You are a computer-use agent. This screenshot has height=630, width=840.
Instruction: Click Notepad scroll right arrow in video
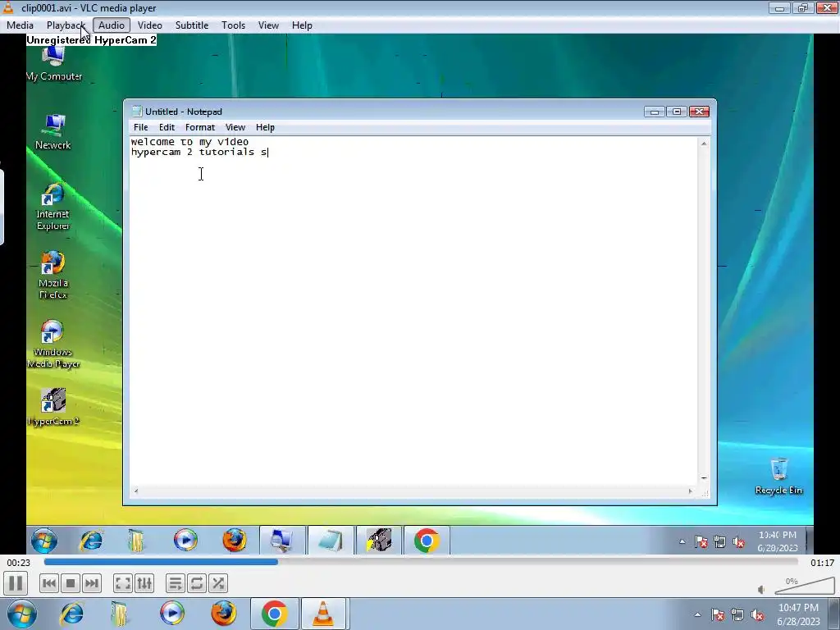[x=691, y=491]
